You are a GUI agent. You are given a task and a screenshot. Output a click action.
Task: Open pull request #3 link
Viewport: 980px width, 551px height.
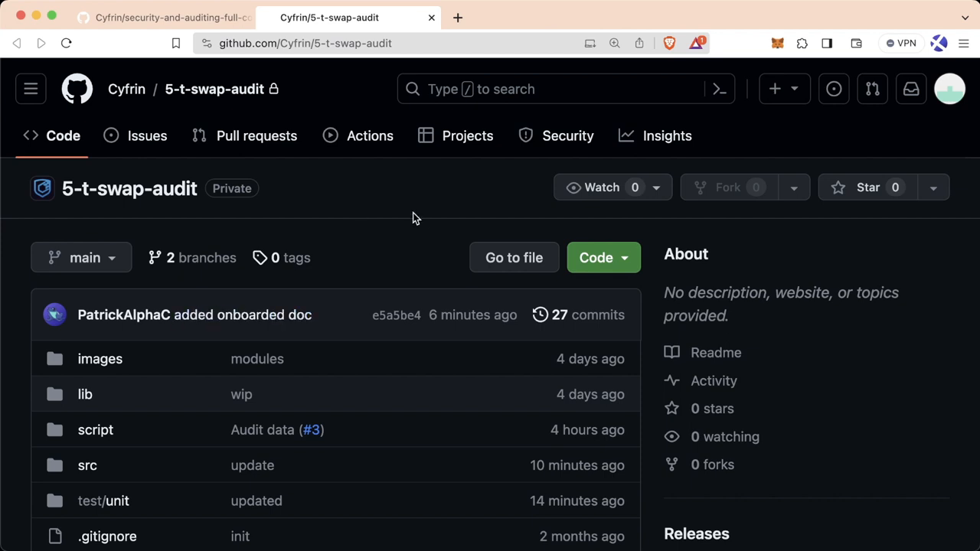coord(311,429)
